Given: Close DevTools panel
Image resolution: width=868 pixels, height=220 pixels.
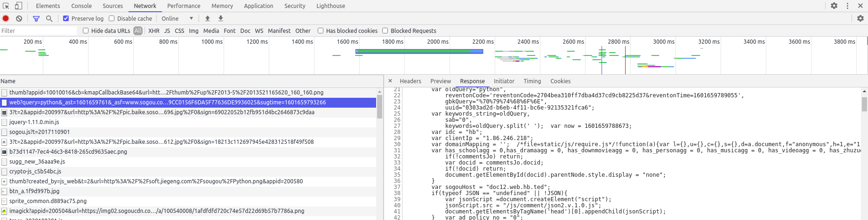Looking at the screenshot, I should click(860, 6).
